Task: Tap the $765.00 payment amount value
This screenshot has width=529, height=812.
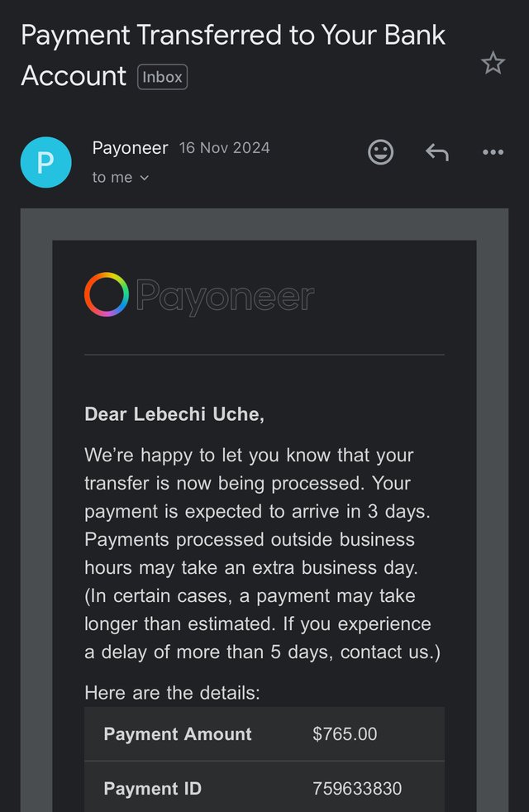Action: pyautogui.click(x=345, y=733)
